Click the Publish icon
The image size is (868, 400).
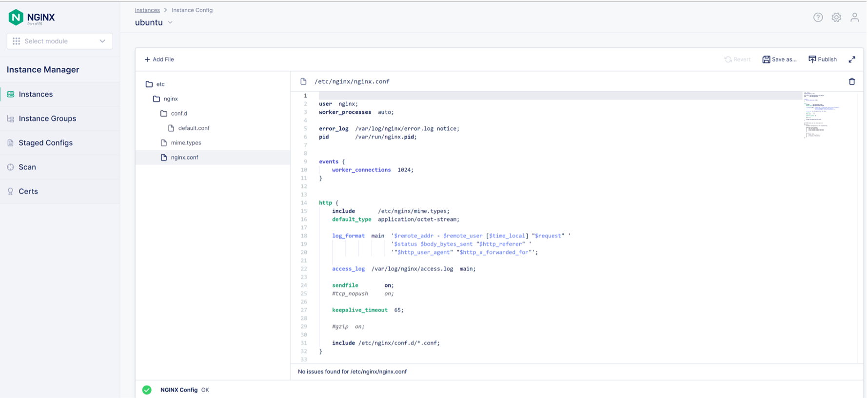point(812,60)
